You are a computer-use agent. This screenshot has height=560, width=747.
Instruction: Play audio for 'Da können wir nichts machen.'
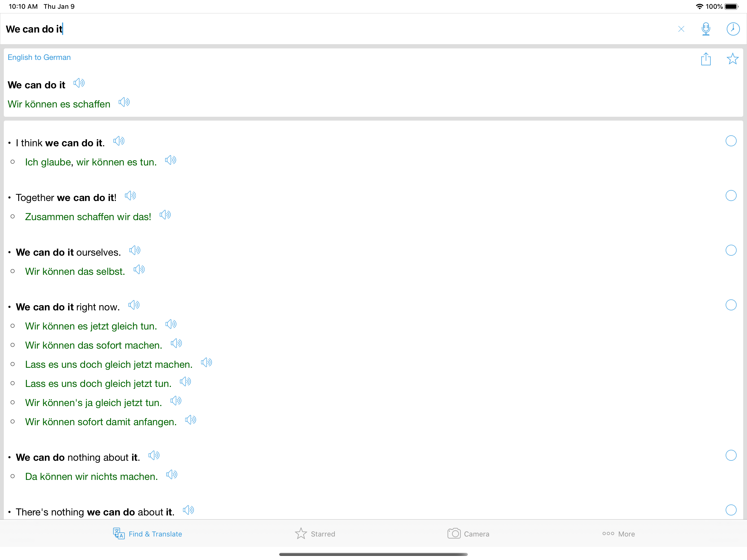click(171, 474)
